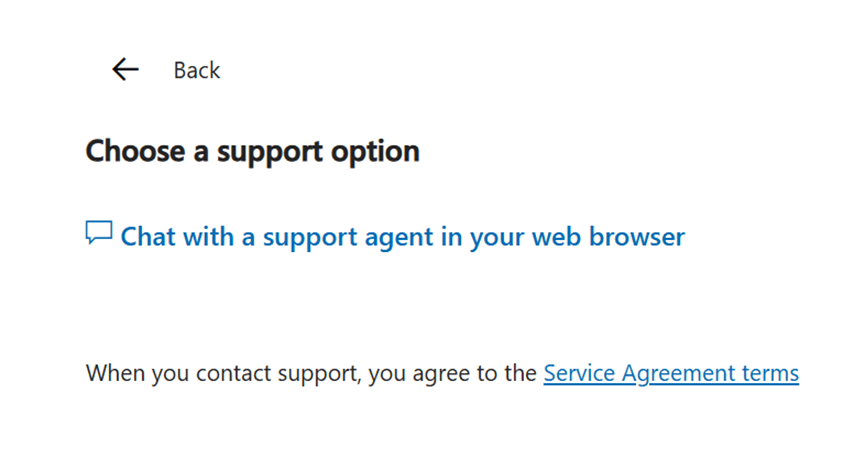Click the word 'Choose' in the heading

pyautogui.click(x=135, y=151)
